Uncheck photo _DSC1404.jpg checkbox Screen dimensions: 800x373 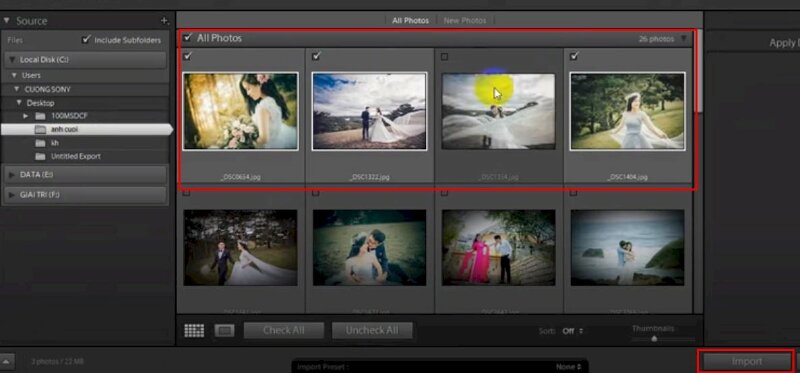point(574,56)
